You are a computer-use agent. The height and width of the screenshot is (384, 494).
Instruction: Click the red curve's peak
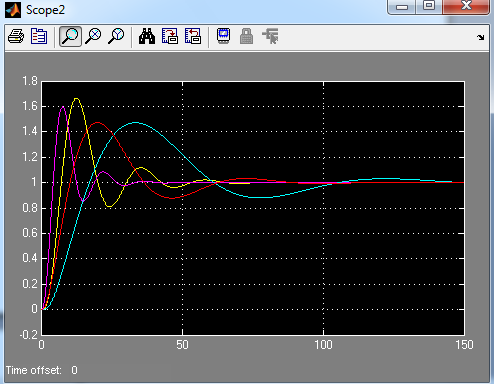click(97, 122)
